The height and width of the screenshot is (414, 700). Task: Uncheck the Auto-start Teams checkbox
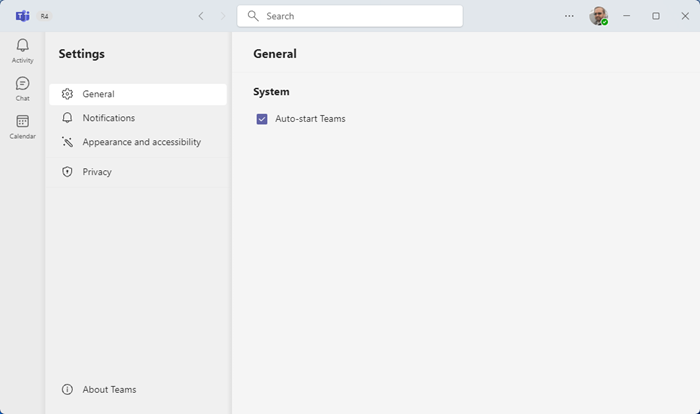pyautogui.click(x=262, y=119)
